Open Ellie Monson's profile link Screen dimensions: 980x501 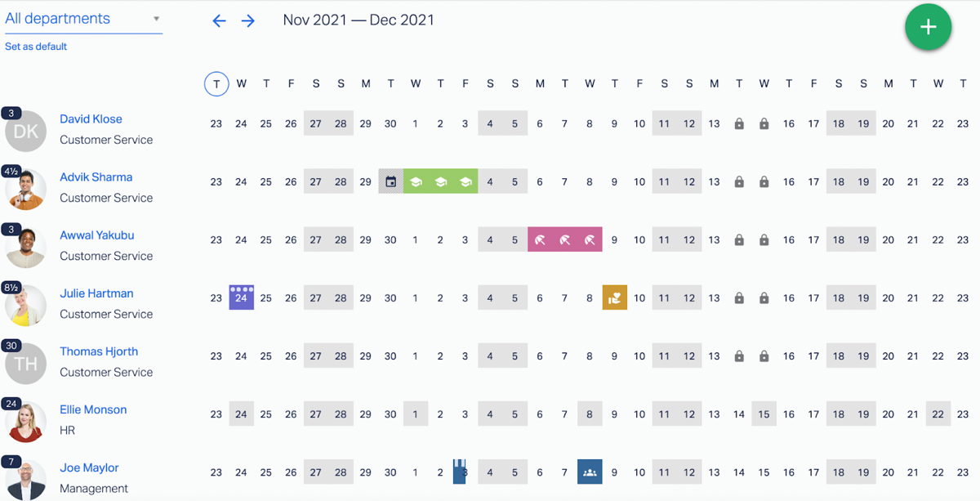pos(93,409)
